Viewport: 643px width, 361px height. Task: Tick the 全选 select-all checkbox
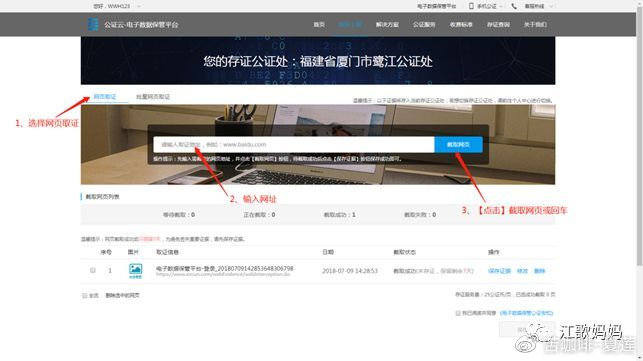point(84,295)
